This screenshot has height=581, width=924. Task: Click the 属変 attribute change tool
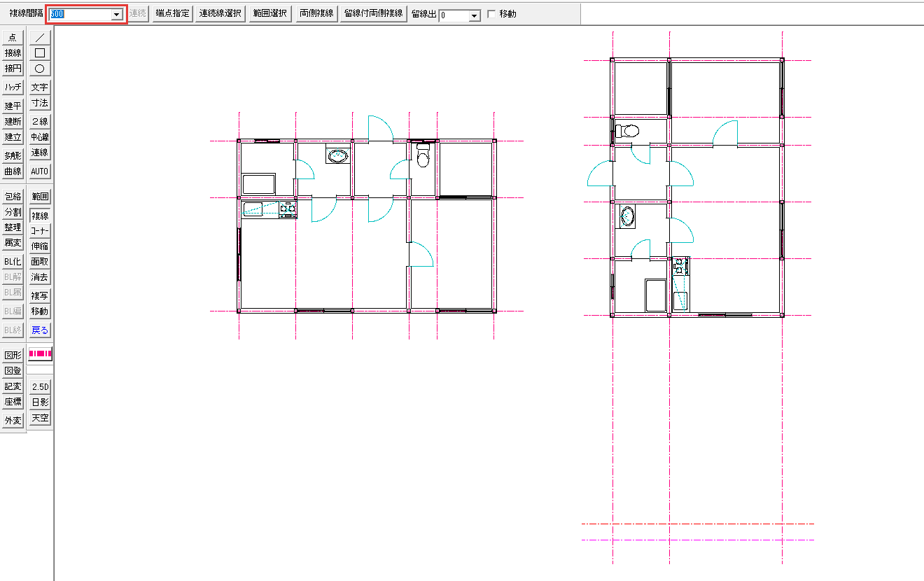pyautogui.click(x=13, y=243)
